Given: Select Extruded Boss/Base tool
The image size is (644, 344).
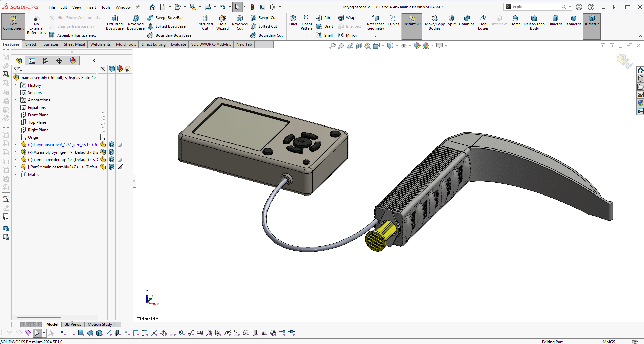Looking at the screenshot, I should click(x=115, y=23).
